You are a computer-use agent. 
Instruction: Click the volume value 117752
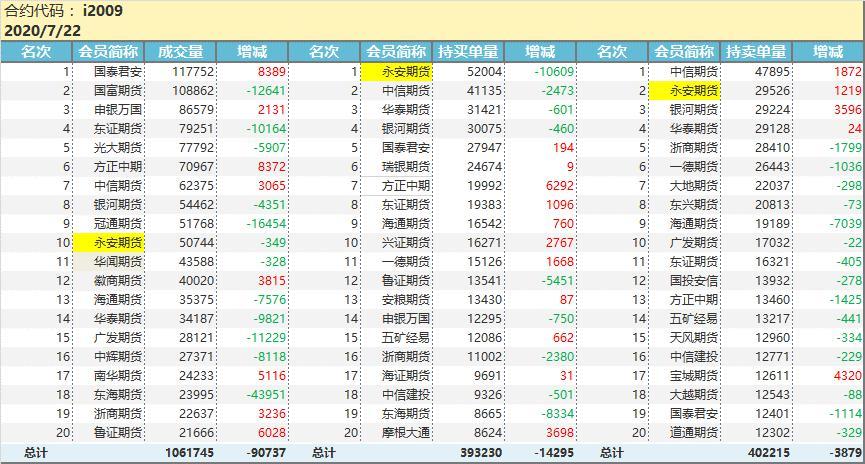tap(193, 72)
